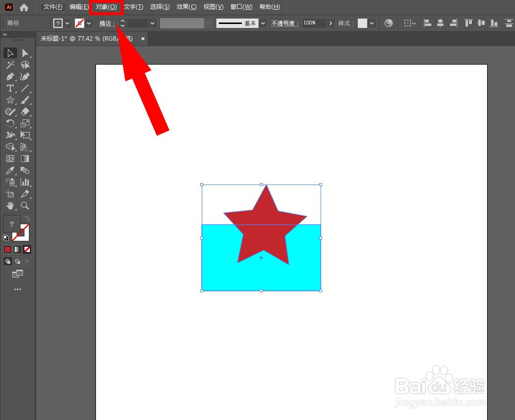Screen dimensions: 515x420
Task: Open the 对象(O) menu
Action: pos(106,7)
